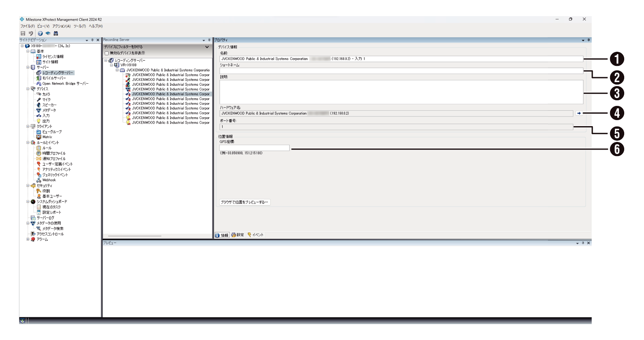Click the 説明 text area
Image resolution: width=644 pixels, height=340 pixels.
401,92
